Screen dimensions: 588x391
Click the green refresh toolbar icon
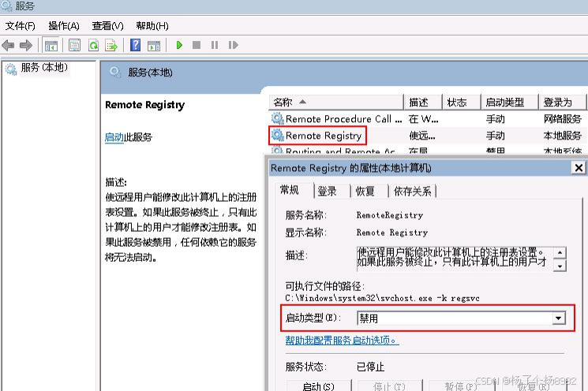click(x=93, y=45)
